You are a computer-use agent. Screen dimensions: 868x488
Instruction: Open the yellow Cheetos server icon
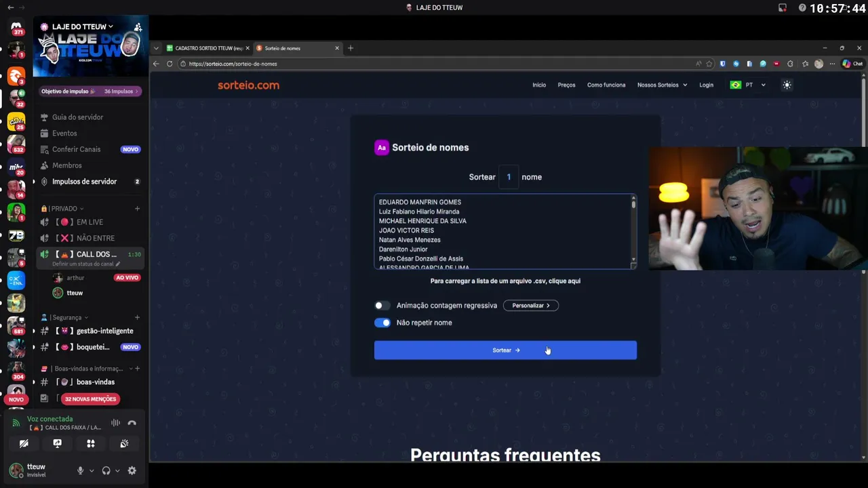(x=16, y=122)
